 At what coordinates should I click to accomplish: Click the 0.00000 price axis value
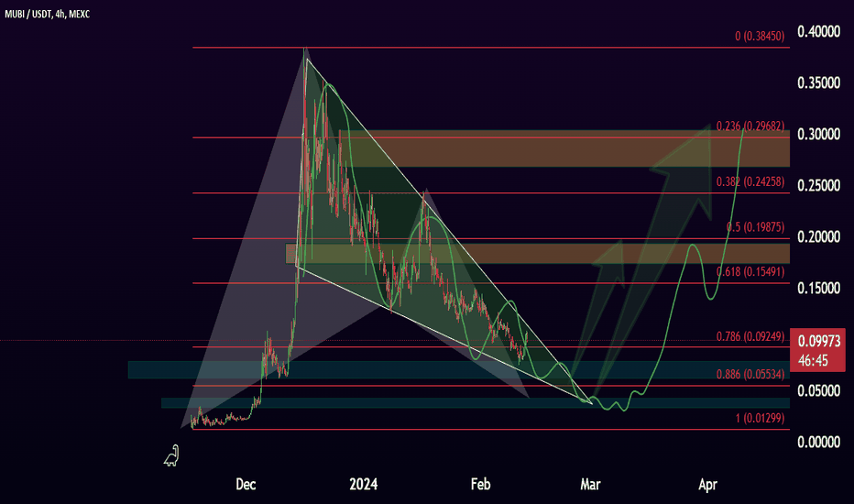point(819,442)
